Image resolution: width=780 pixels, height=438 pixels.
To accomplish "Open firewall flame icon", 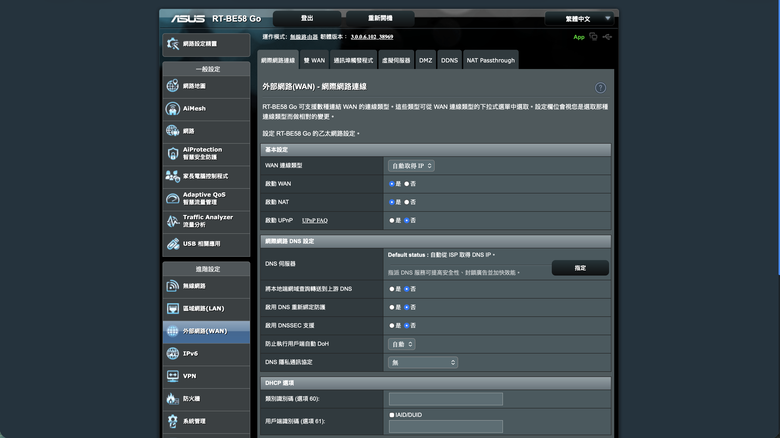I will click(172, 399).
